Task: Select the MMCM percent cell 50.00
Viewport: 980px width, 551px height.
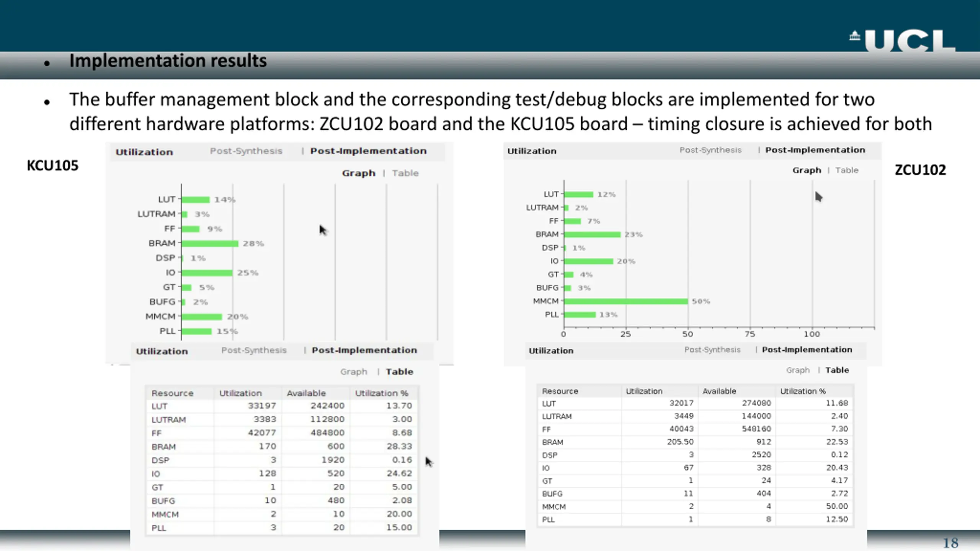Action: click(x=837, y=507)
